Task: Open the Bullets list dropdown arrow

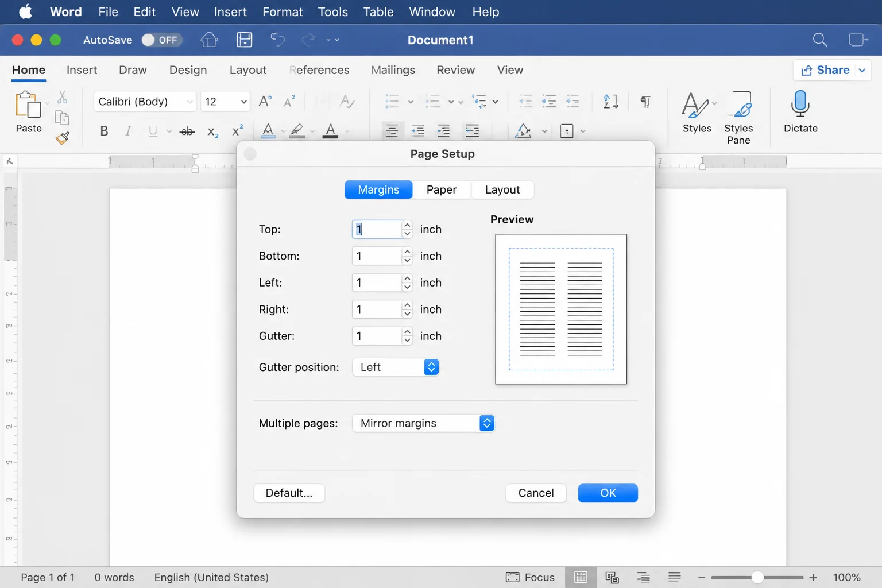Action: click(x=411, y=102)
